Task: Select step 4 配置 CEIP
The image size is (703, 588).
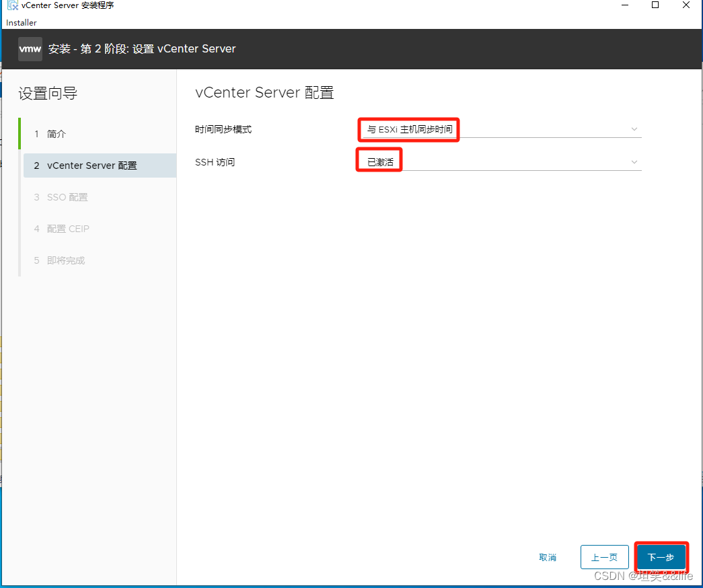Action: click(100, 229)
